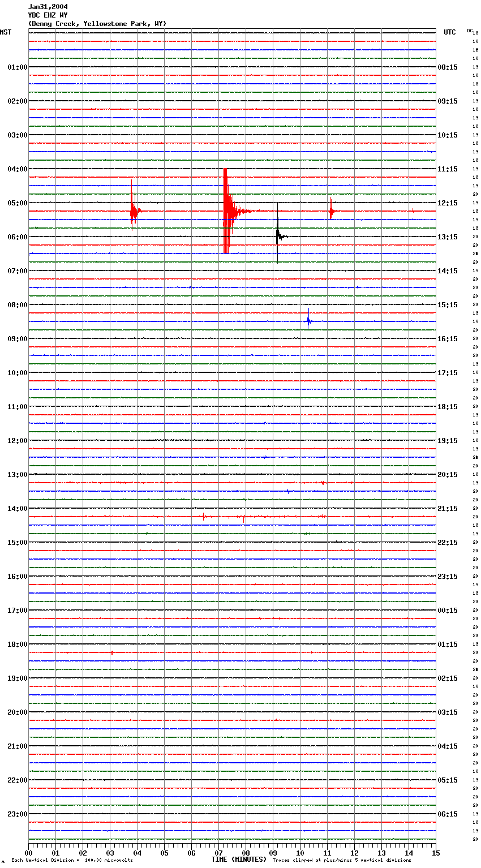Image resolution: width=481 pixels, height=868 pixels.
Task: Click the station code YDC EHZ WY
Action: pos(48,15)
